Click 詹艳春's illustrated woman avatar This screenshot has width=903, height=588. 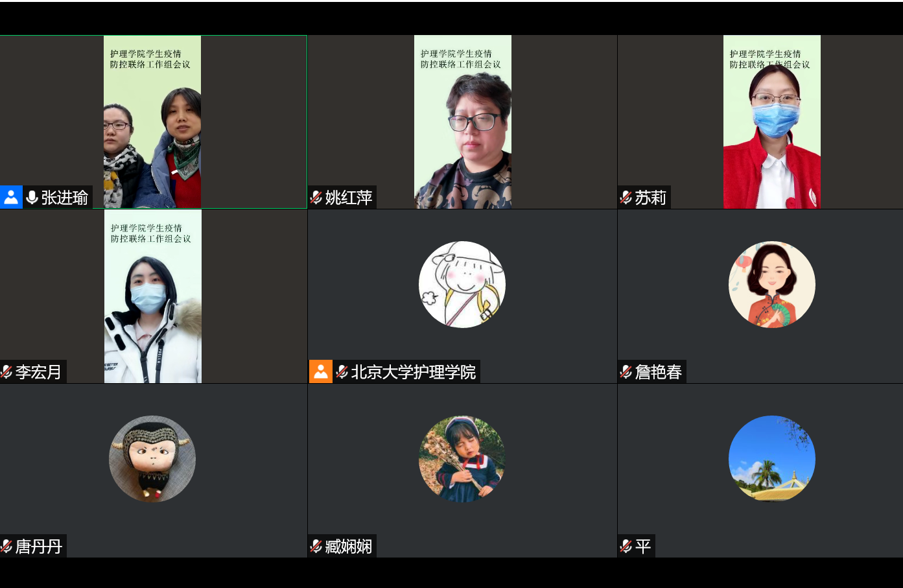pyautogui.click(x=772, y=285)
